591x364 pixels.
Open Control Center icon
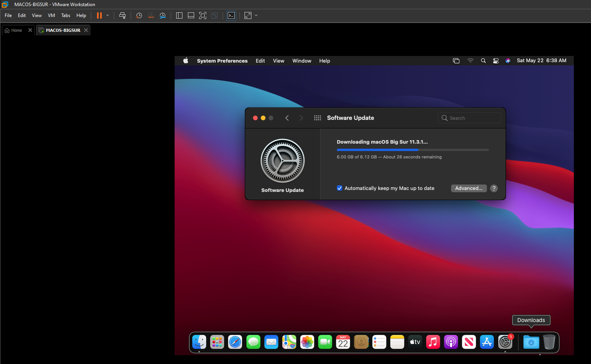pos(496,60)
